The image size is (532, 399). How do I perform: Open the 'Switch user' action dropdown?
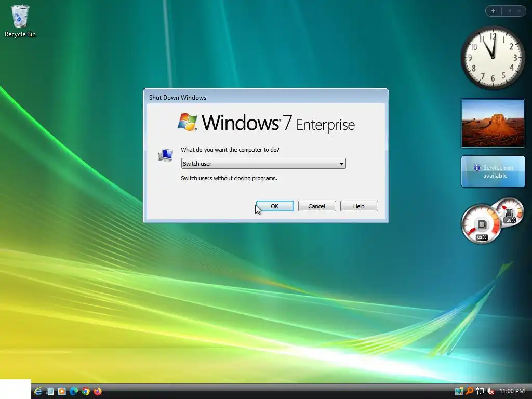point(263,164)
